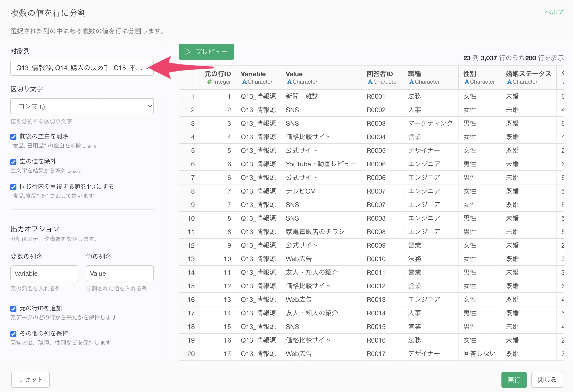The height and width of the screenshot is (392, 573).
Task: Click the 職種 column header
Action: tap(431, 77)
